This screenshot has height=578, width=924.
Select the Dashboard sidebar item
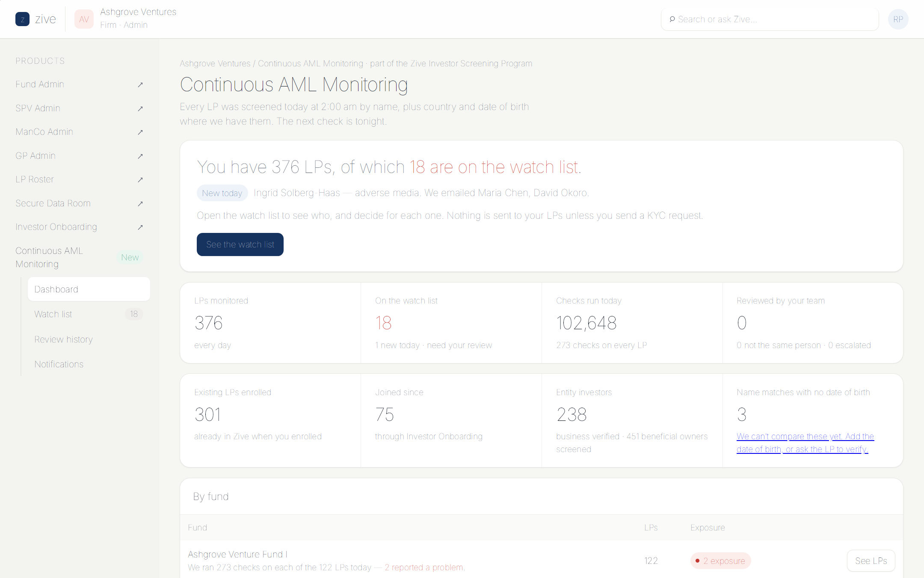89,289
